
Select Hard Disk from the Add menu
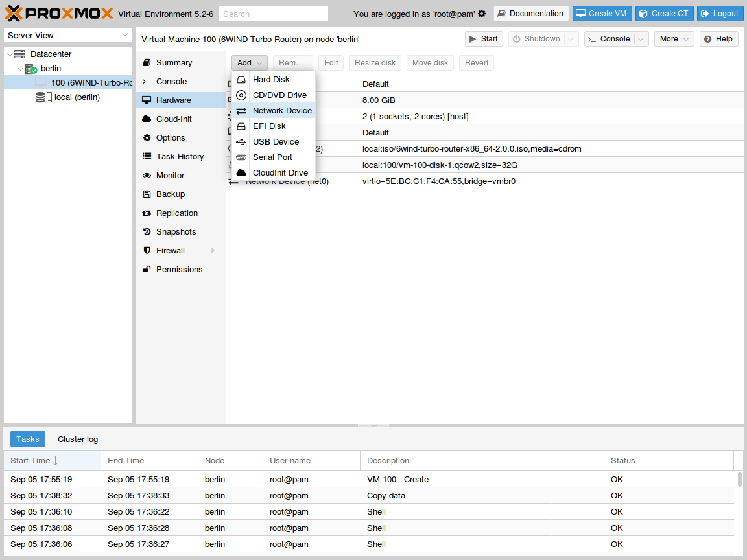pyautogui.click(x=271, y=79)
